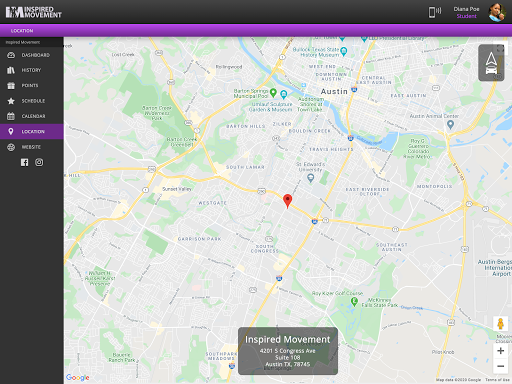Visit the Facebook page icon
Image resolution: width=512 pixels, height=384 pixels.
tap(25, 162)
